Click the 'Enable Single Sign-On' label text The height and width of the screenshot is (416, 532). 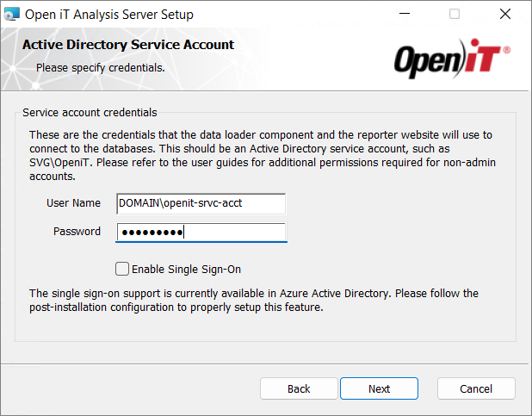[x=186, y=270]
